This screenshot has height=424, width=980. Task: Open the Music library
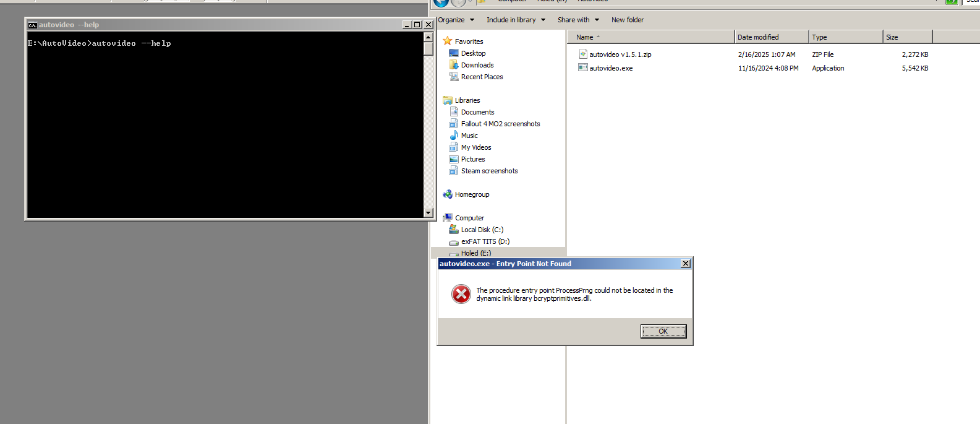coord(469,136)
